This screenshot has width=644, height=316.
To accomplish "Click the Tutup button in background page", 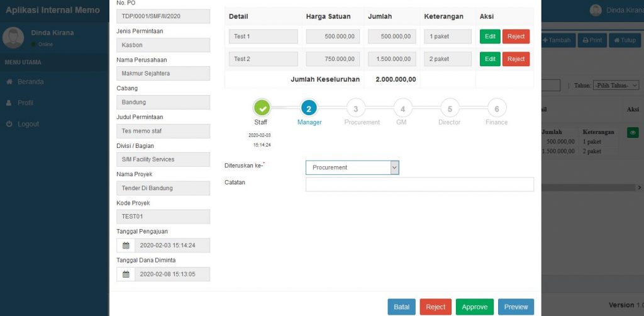I will pos(625,40).
